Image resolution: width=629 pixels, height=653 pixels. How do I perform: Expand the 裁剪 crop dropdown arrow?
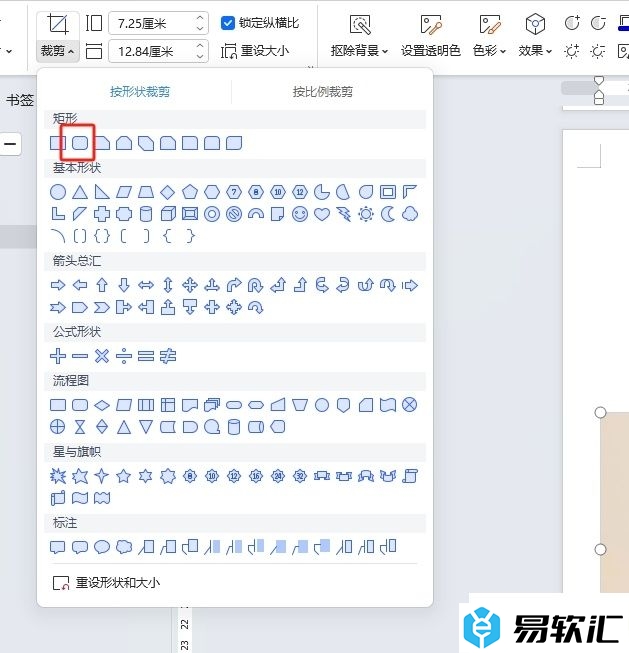(x=71, y=52)
